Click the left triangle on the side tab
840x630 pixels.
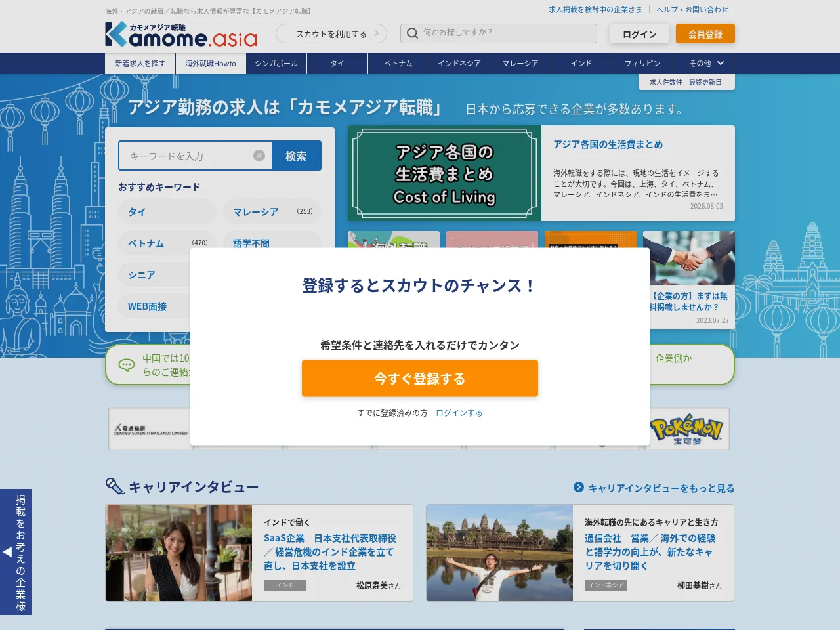click(x=7, y=552)
